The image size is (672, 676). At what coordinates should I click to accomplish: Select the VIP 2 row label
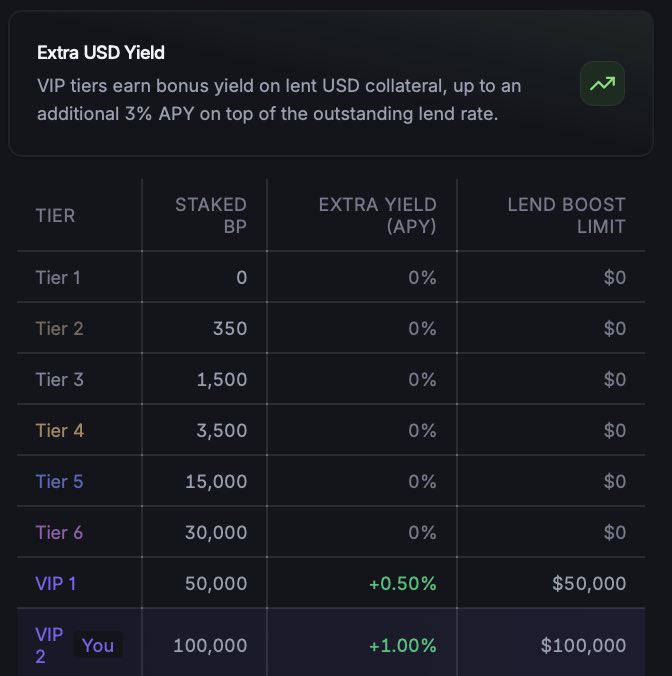(48, 645)
